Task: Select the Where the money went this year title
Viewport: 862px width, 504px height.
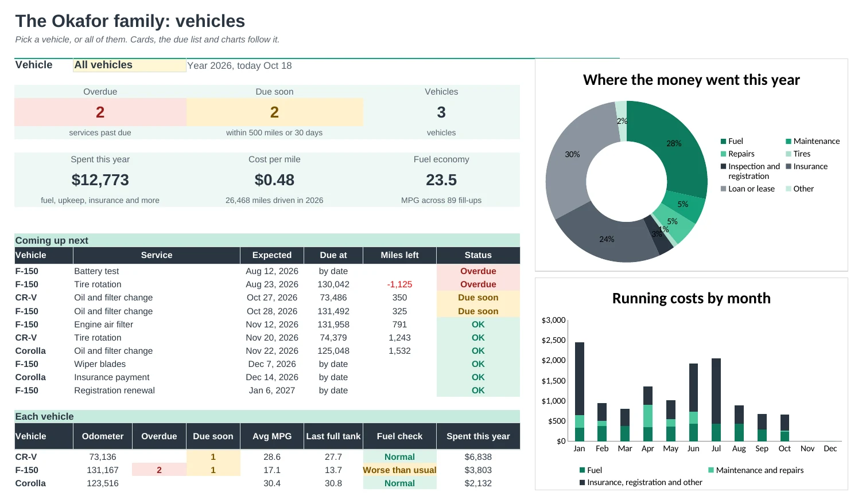Action: (x=692, y=80)
